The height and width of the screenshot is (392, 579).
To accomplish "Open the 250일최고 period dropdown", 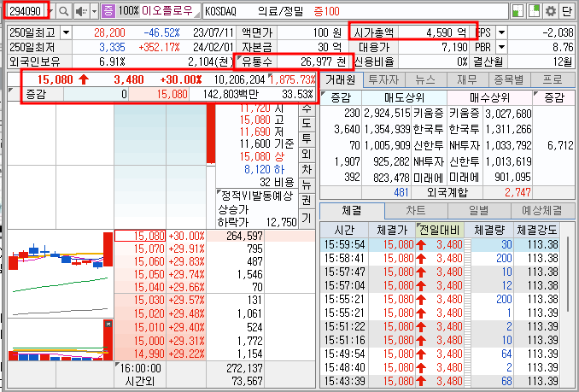I will 66,32.
